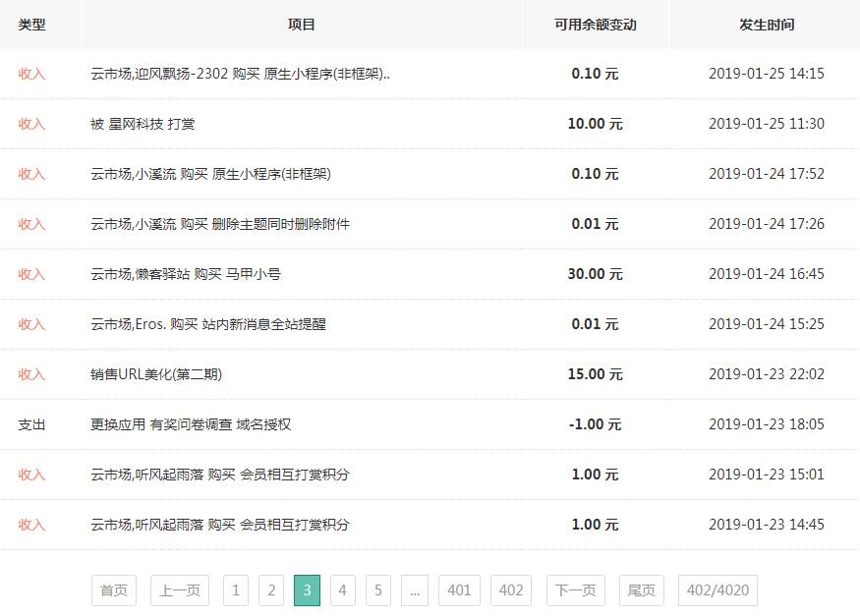Image resolution: width=860 pixels, height=616 pixels.
Task: Open page 2 in pagination
Action: 271,590
